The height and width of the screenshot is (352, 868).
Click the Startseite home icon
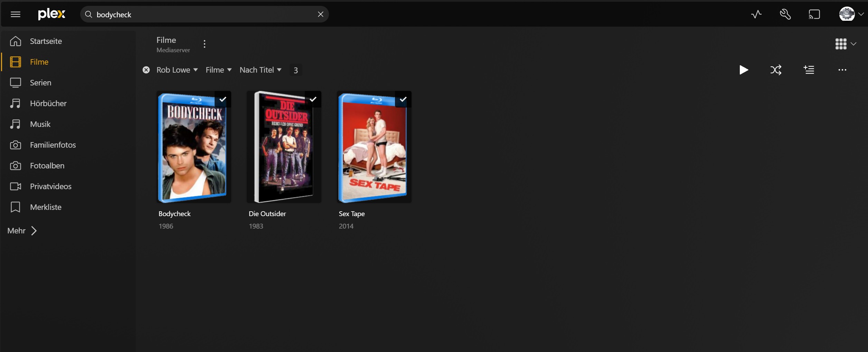pos(16,41)
